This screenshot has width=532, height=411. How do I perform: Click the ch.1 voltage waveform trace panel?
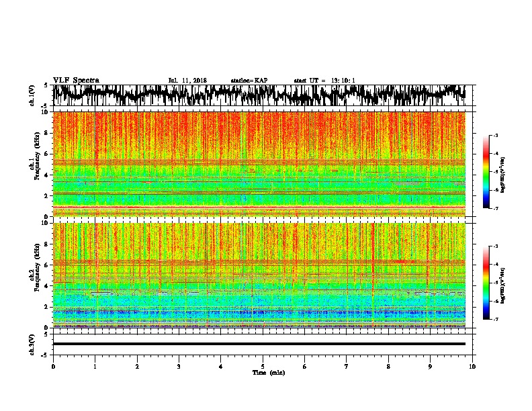tap(259, 95)
